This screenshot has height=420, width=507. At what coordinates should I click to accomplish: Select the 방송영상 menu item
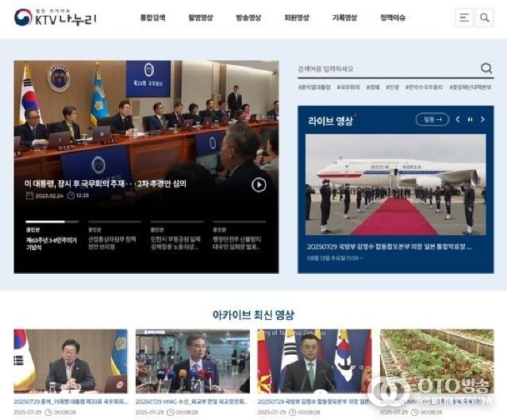(248, 17)
